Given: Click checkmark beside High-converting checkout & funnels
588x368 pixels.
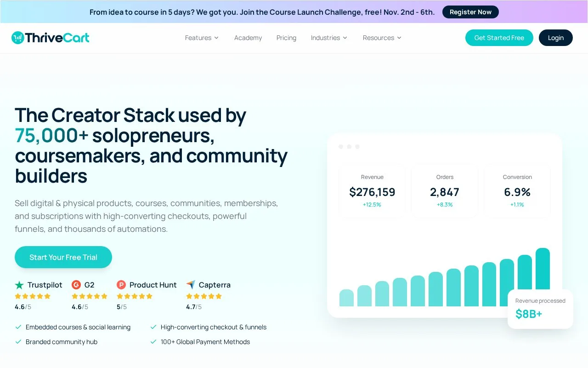Looking at the screenshot, I should 153,327.
